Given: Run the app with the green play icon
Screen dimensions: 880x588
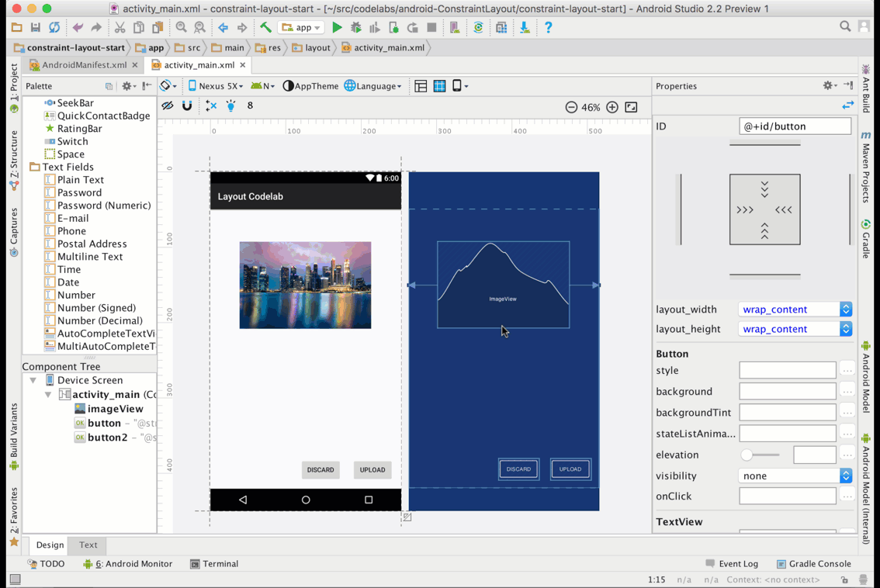Looking at the screenshot, I should 337,27.
